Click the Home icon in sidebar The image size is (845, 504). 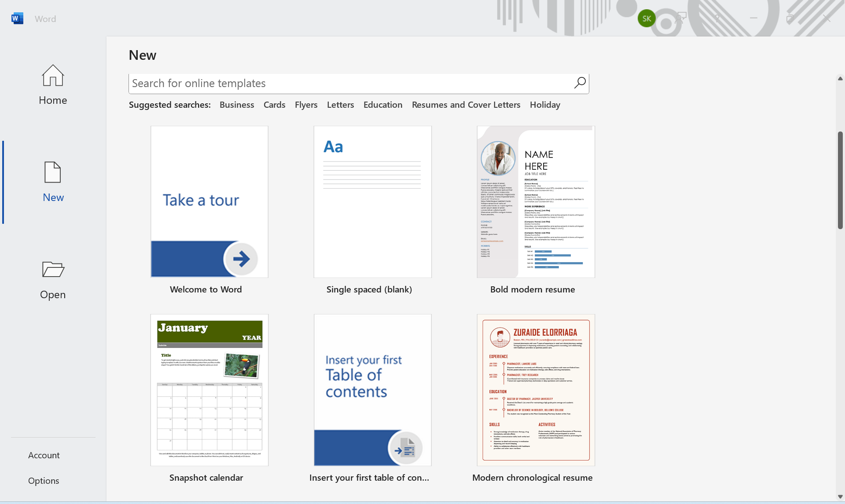coord(53,76)
